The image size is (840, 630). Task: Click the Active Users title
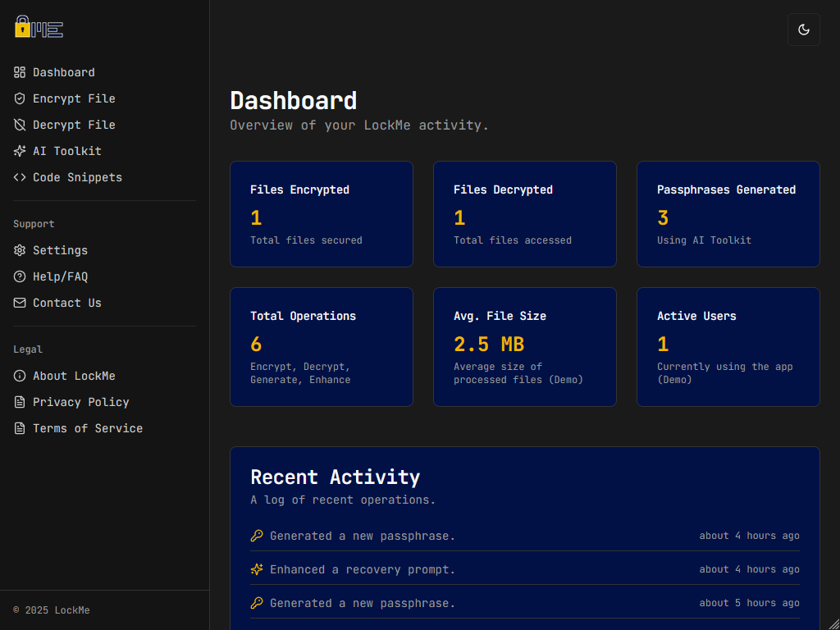[696, 316]
